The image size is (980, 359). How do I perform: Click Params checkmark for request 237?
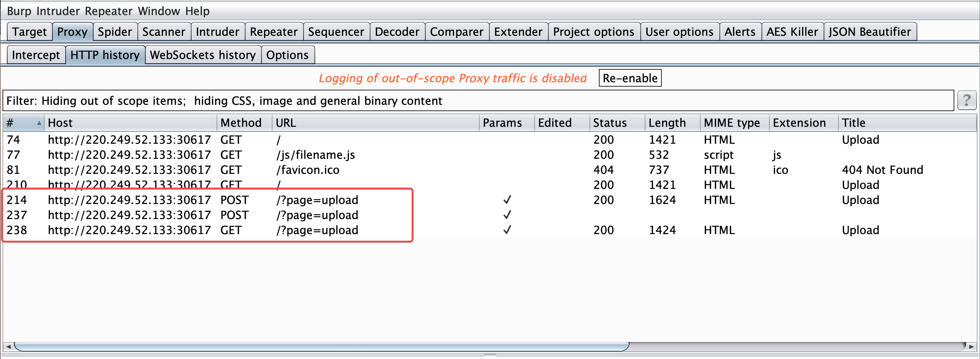[x=507, y=215]
